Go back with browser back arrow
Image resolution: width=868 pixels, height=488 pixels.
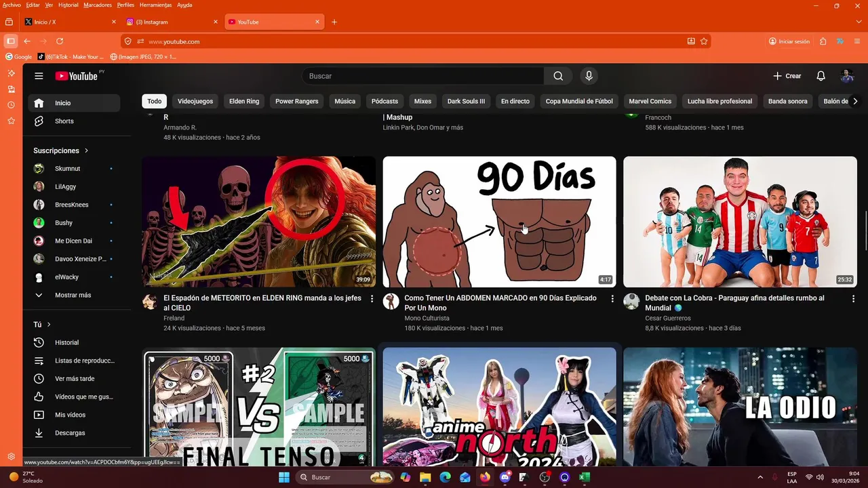pyautogui.click(x=27, y=41)
